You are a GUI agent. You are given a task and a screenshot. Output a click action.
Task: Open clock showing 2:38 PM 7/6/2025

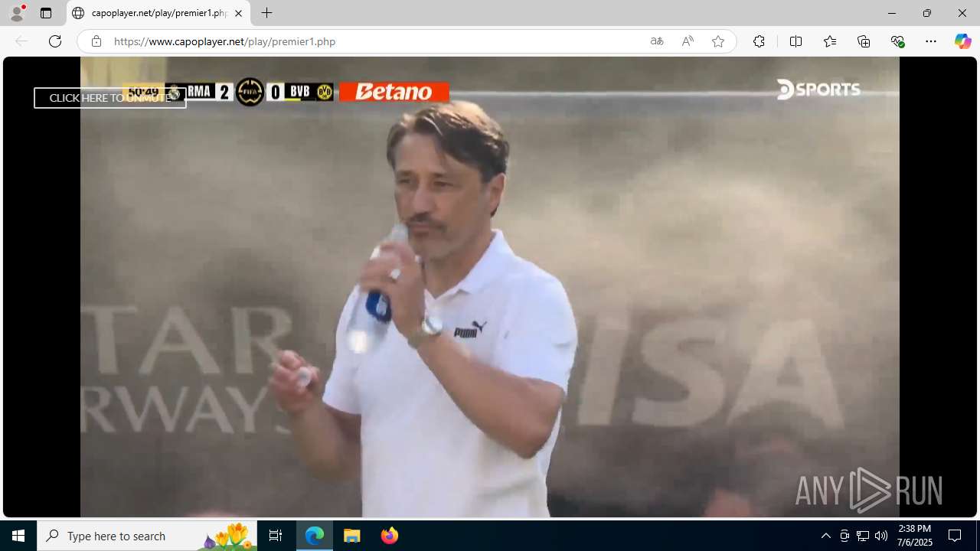915,536
